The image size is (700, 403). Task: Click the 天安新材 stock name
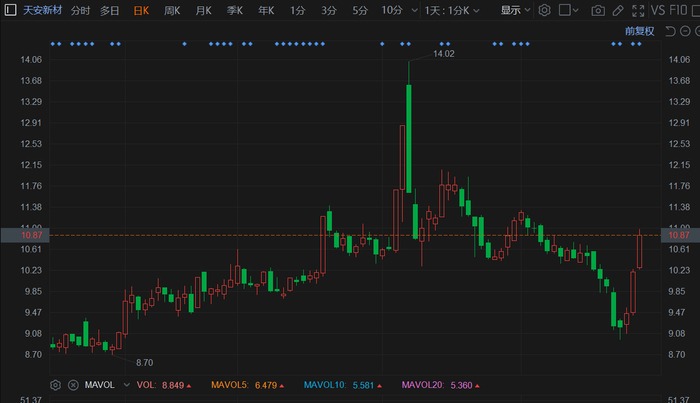click(42, 10)
